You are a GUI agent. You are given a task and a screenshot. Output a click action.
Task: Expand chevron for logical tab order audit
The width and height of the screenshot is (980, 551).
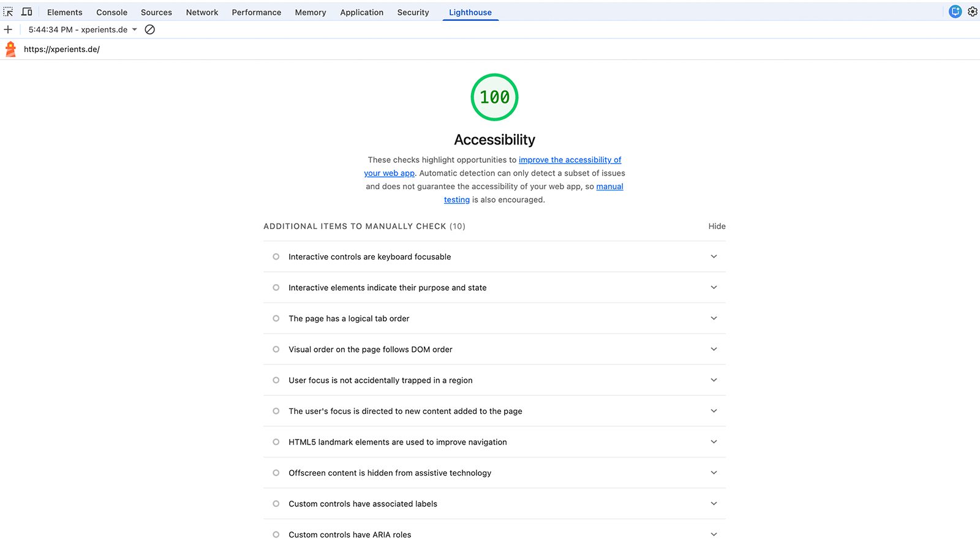(x=714, y=318)
